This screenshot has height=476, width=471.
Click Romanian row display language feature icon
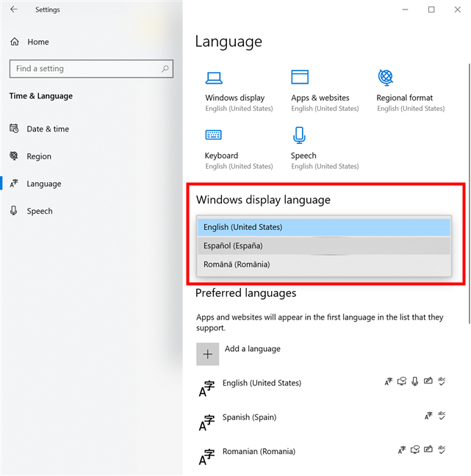tap(402, 450)
